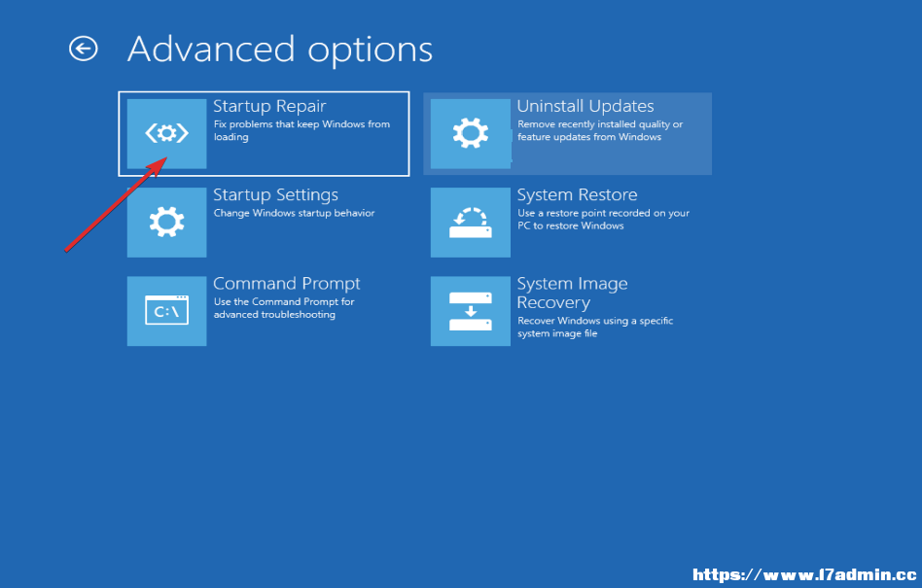Click 'Change Windows startup behavior' text
The image size is (922, 588).
click(x=294, y=213)
